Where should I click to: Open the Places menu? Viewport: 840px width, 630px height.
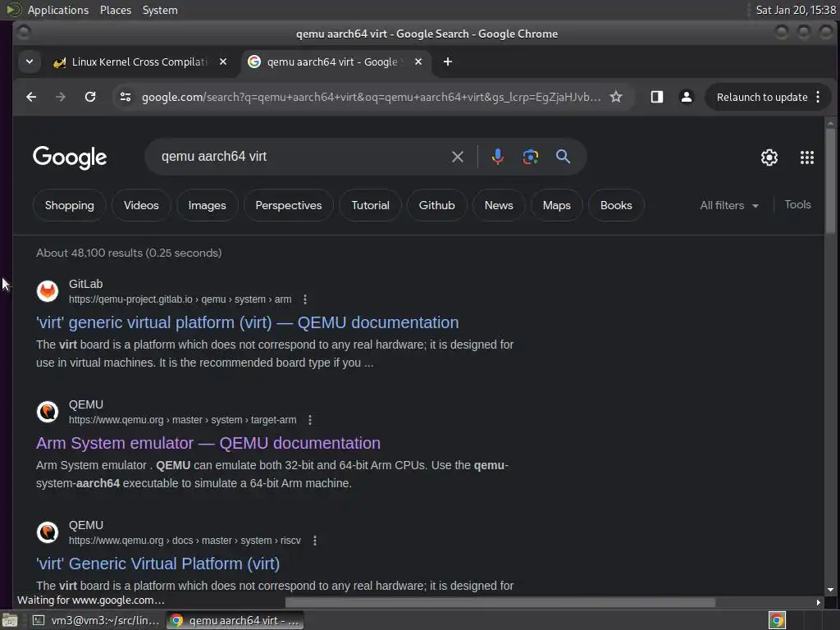pyautogui.click(x=116, y=10)
